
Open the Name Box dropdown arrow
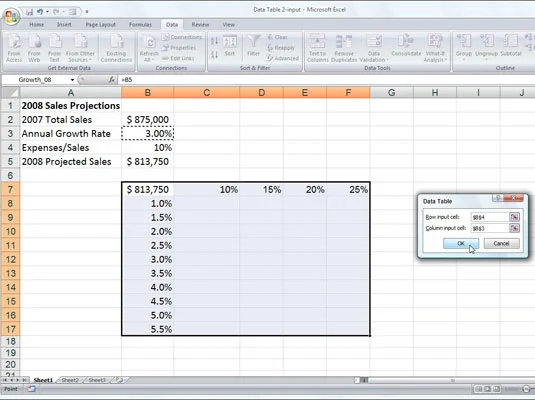[x=72, y=80]
